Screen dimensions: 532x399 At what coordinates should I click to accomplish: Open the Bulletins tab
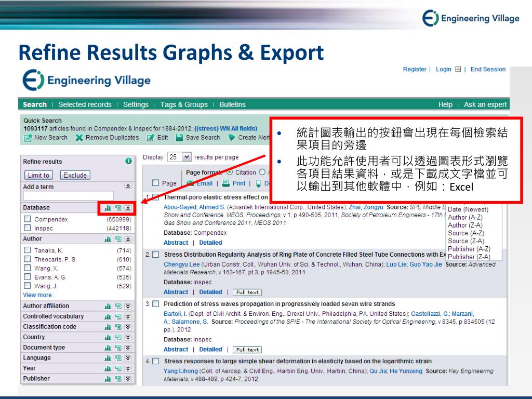click(x=232, y=104)
